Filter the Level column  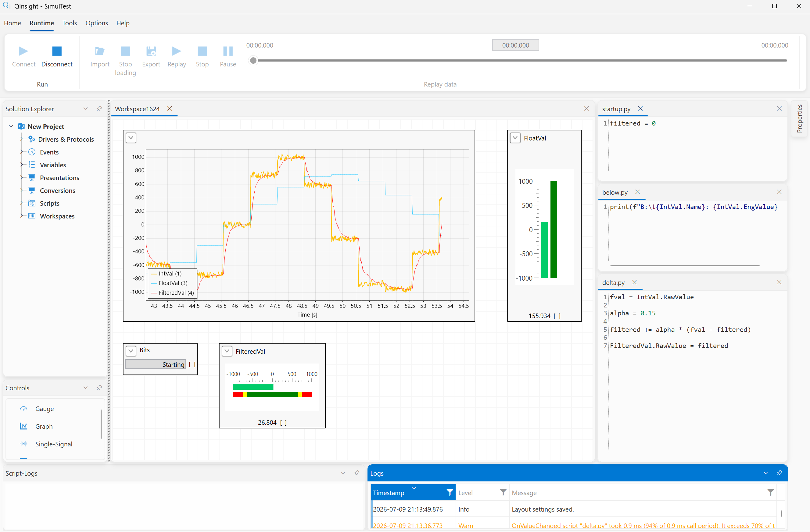(503, 492)
